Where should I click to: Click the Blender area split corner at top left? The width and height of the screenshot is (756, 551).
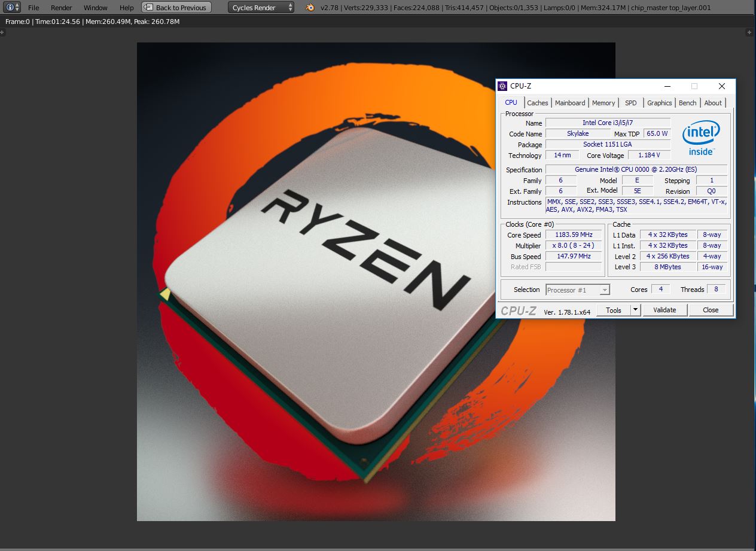[x=2, y=32]
